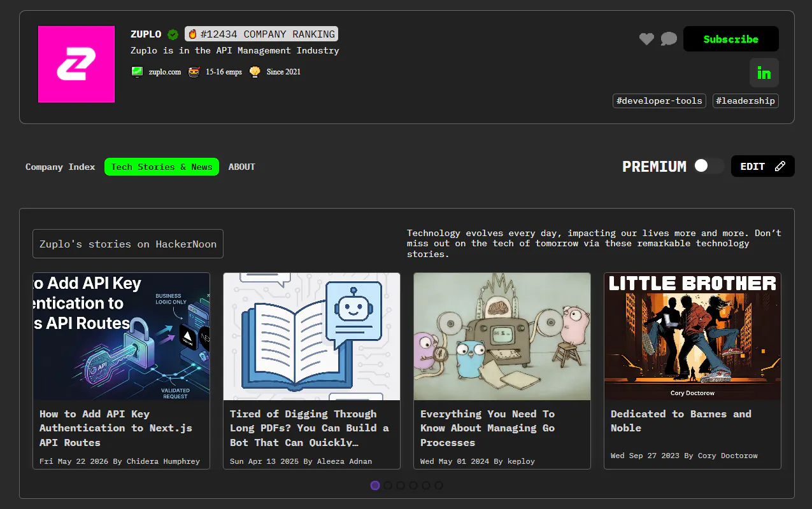Click the green verified badge next to ZUPLO
The height and width of the screenshot is (509, 812).
point(173,34)
